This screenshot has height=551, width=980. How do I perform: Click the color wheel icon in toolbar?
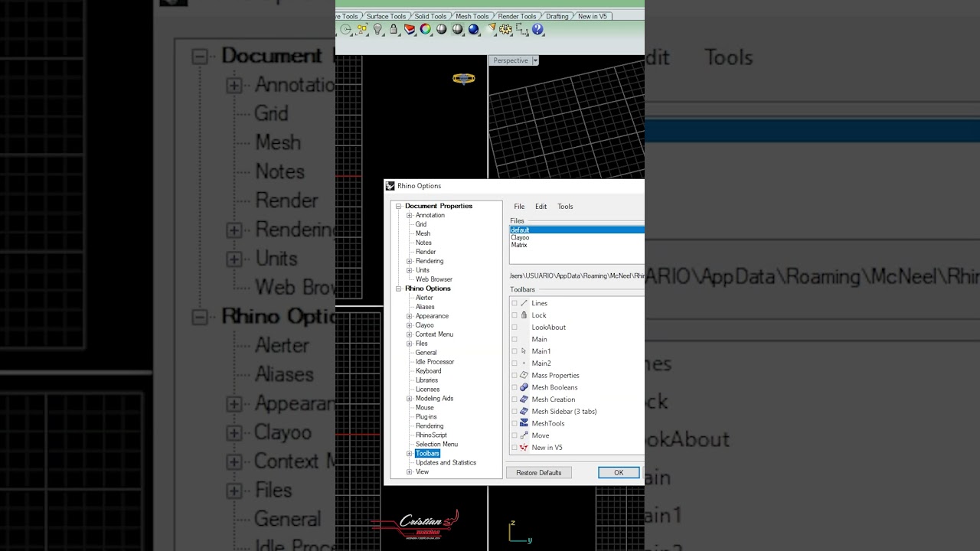tap(425, 29)
